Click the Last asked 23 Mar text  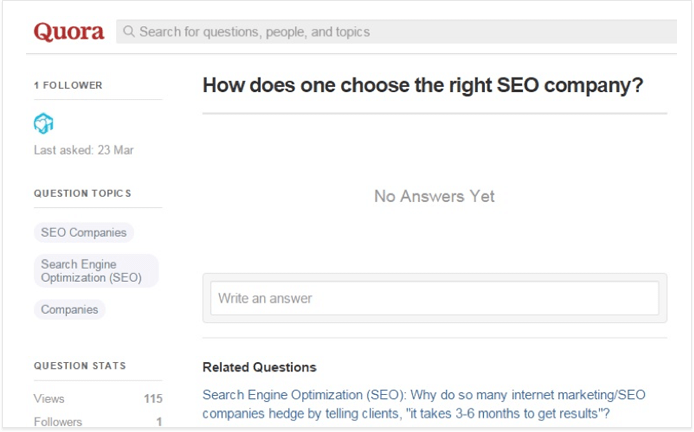tap(84, 150)
